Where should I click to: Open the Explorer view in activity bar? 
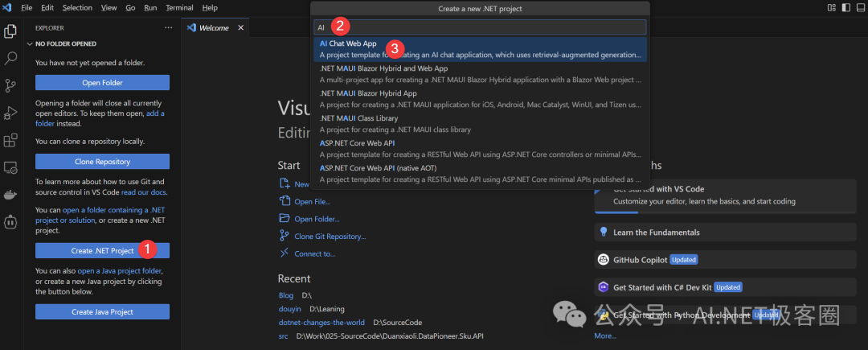click(x=10, y=31)
